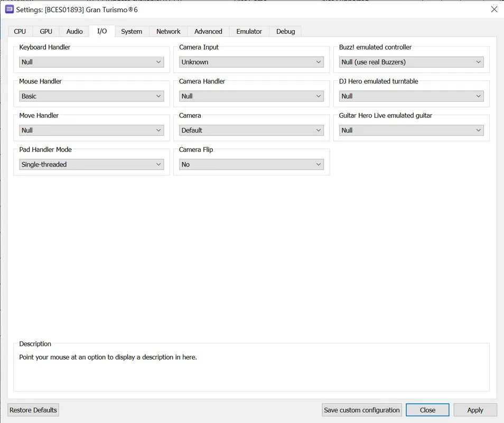Change the Pad Handler Mode dropdown

coord(91,164)
